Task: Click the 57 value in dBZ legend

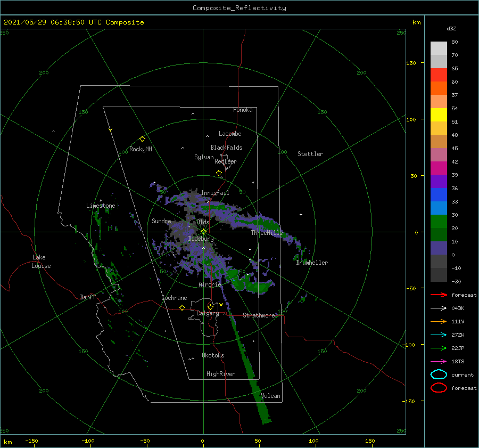Action: point(455,95)
